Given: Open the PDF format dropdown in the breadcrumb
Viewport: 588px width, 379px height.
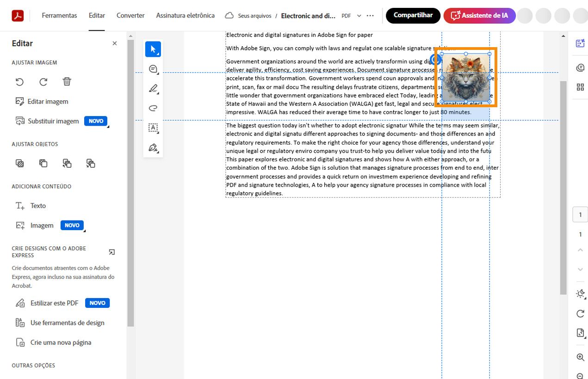Looking at the screenshot, I should coord(359,15).
